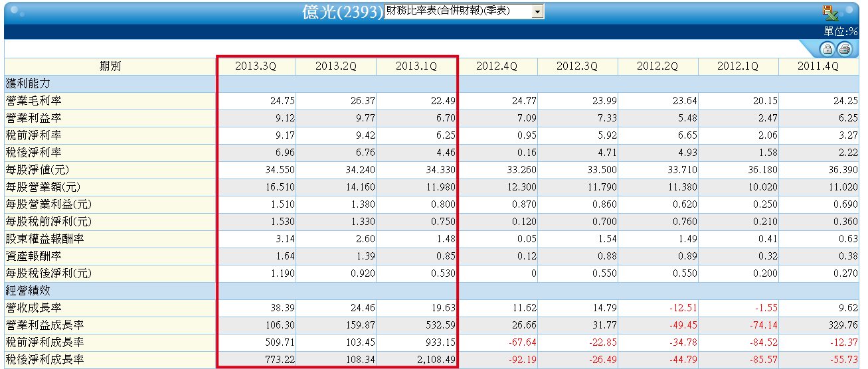
Task: Click the 經營績效 section row
Action: (x=432, y=291)
